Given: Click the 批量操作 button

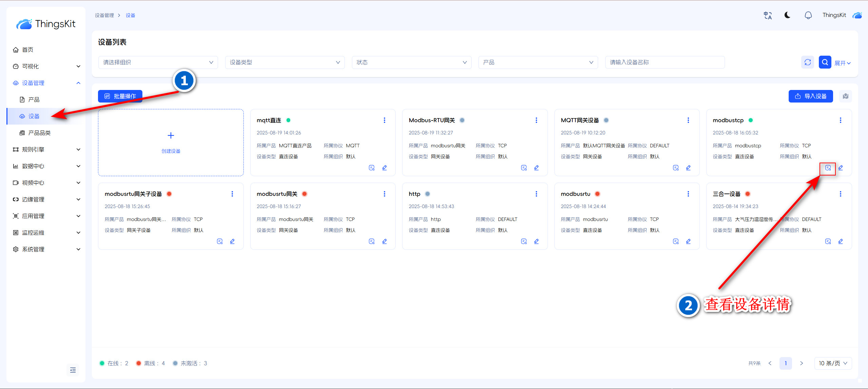Looking at the screenshot, I should coord(120,96).
